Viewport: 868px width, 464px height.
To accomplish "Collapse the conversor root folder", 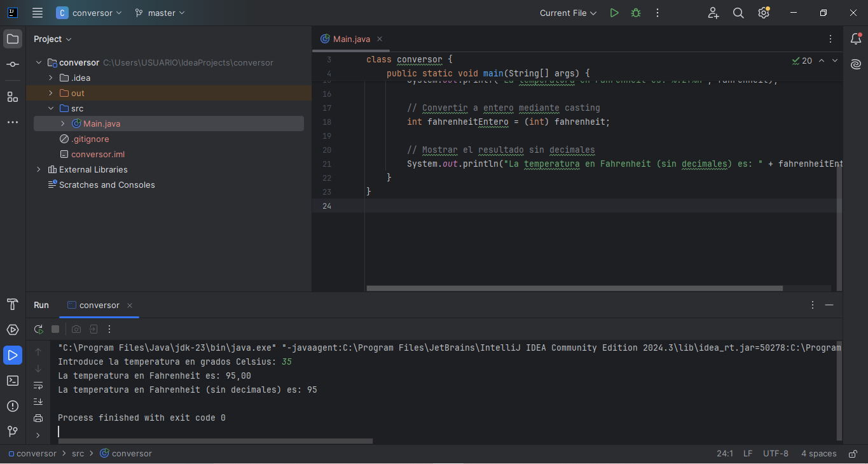I will tap(39, 62).
